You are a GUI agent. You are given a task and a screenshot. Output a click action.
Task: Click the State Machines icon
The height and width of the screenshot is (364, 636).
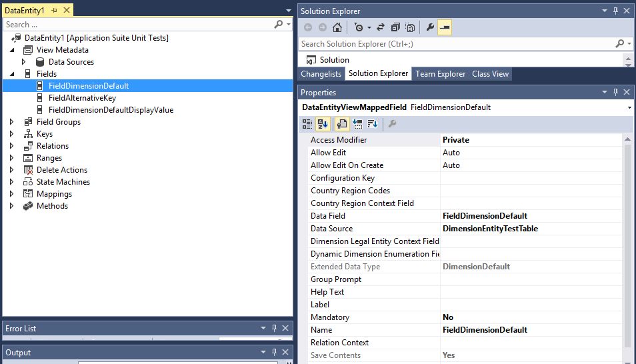point(28,182)
